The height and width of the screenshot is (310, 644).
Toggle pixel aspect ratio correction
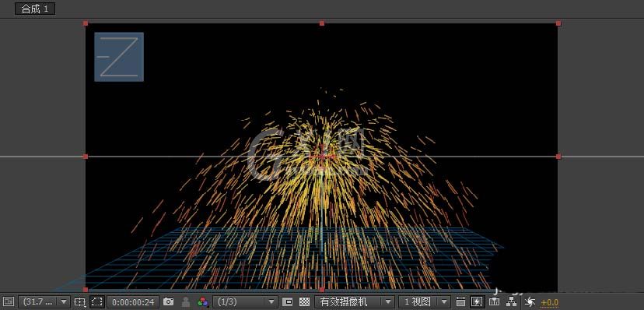(x=460, y=301)
